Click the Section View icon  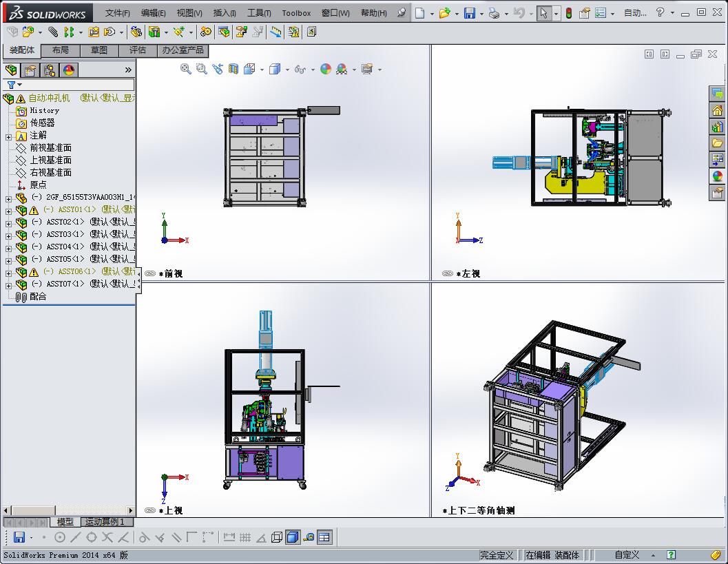(x=233, y=69)
